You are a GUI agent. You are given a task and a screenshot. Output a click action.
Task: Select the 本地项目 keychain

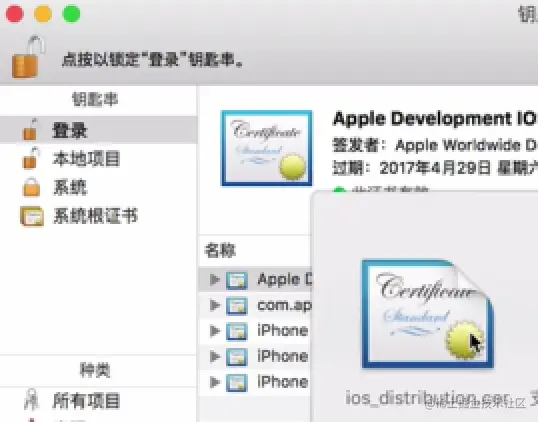coord(98,159)
